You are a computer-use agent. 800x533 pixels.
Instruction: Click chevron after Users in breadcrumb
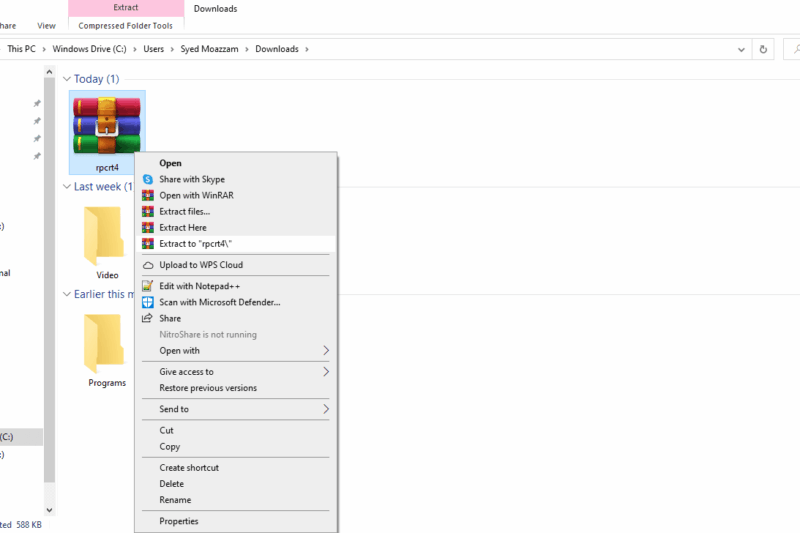[x=172, y=49]
